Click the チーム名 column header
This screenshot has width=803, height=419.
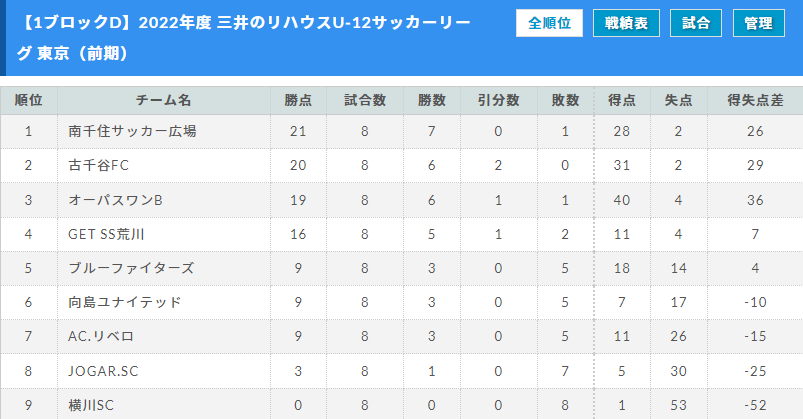[164, 100]
